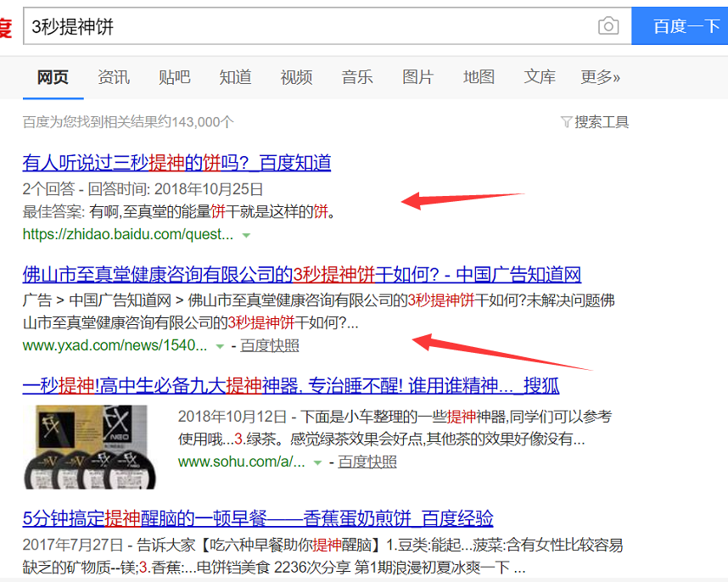Expand the 更多» menu
Viewport: 728px width, 582px height.
[601, 77]
